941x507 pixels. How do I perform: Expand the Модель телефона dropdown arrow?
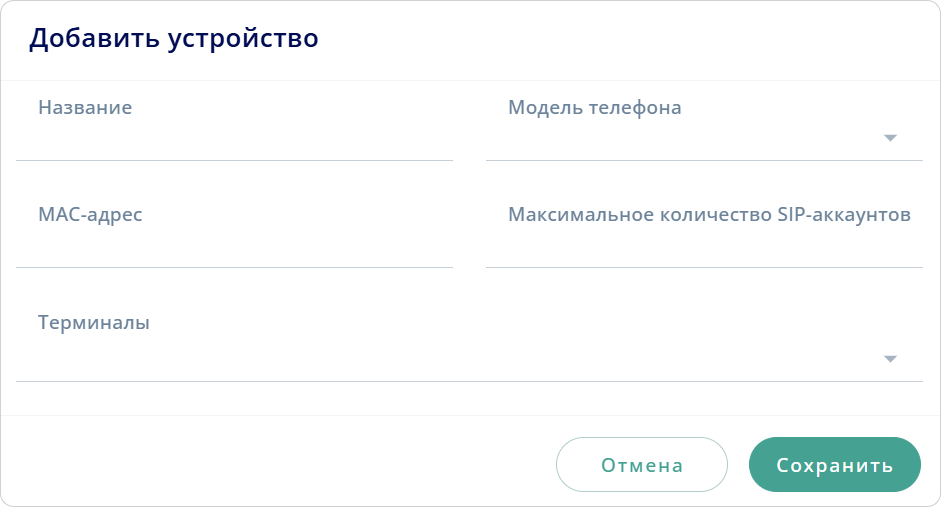(891, 138)
